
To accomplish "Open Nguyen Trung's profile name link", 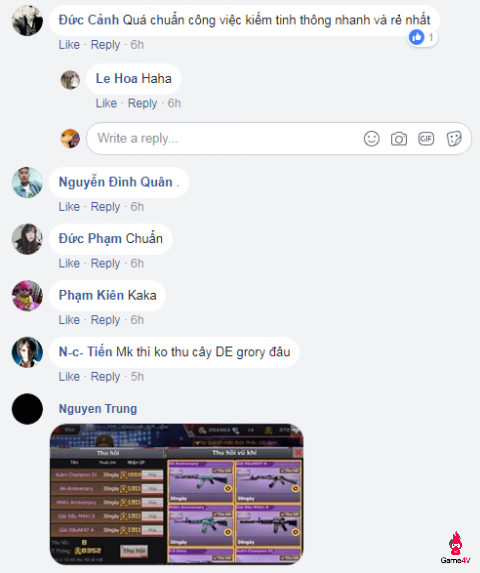I will tap(98, 409).
